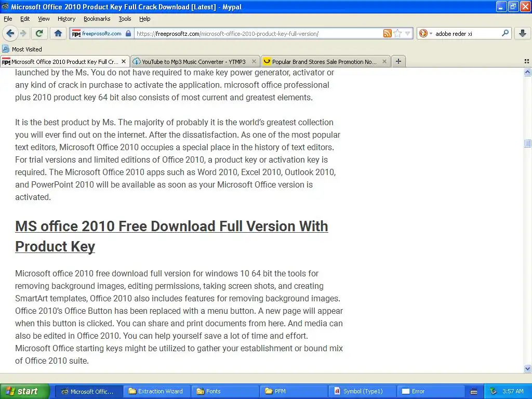The image size is (532, 399).
Task: Click the vertical scrollbar down arrow
Action: coord(527,368)
